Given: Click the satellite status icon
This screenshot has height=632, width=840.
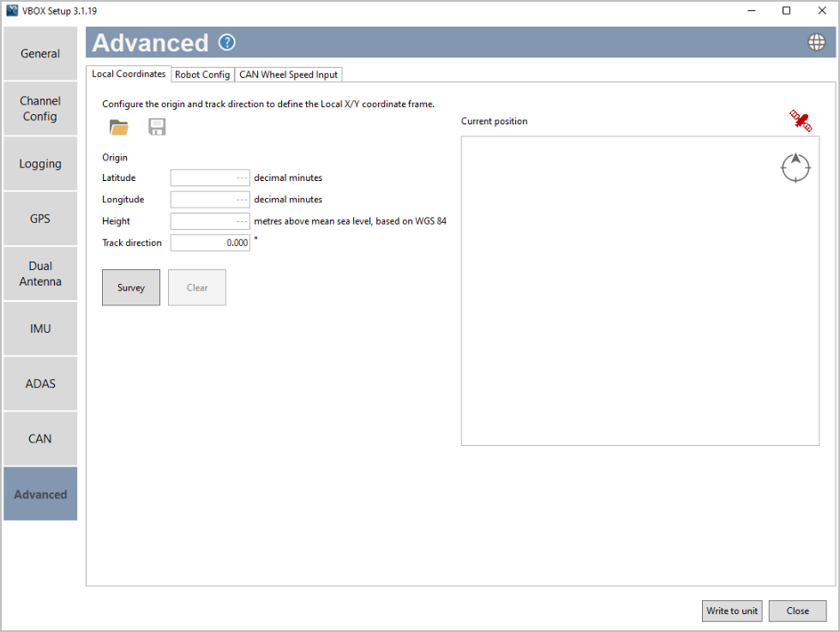Looking at the screenshot, I should coord(801,121).
